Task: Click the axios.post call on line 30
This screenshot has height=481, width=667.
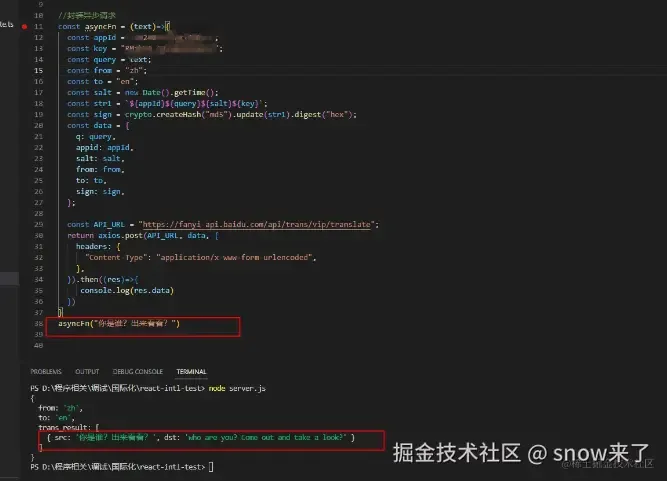Action: point(143,236)
